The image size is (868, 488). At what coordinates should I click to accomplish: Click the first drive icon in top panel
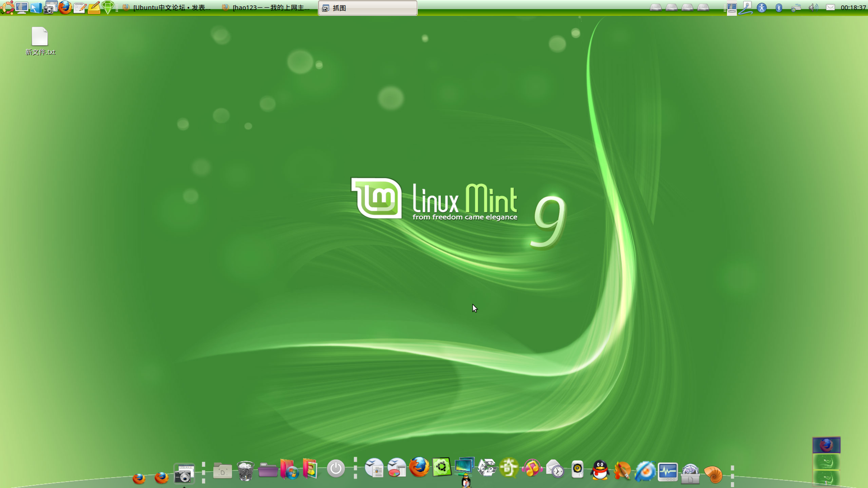click(656, 7)
